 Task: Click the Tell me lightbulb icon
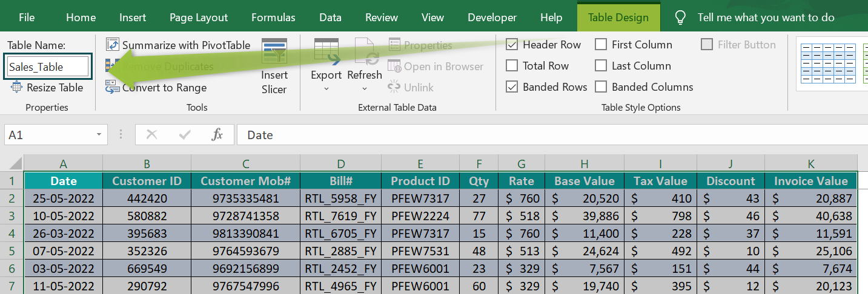coord(681,17)
